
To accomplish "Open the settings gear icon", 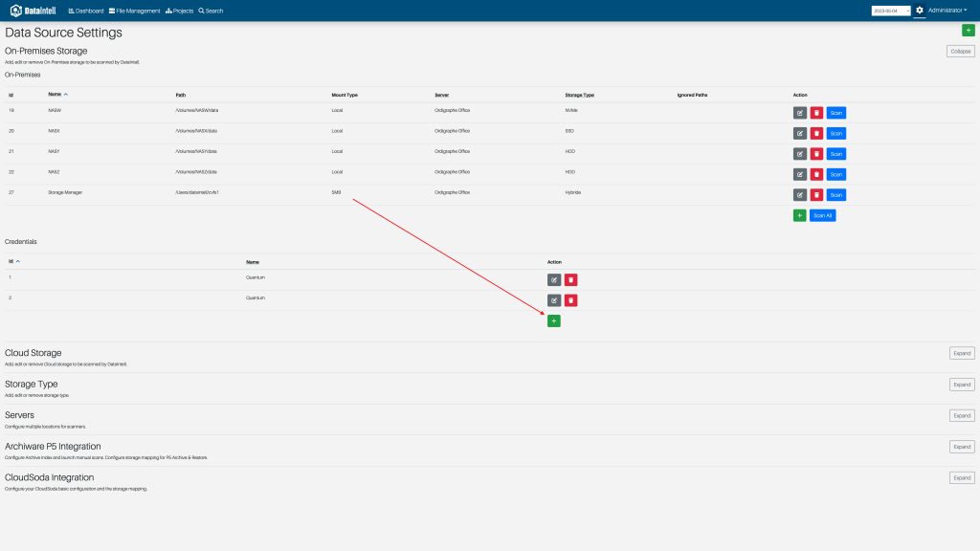I will point(920,10).
